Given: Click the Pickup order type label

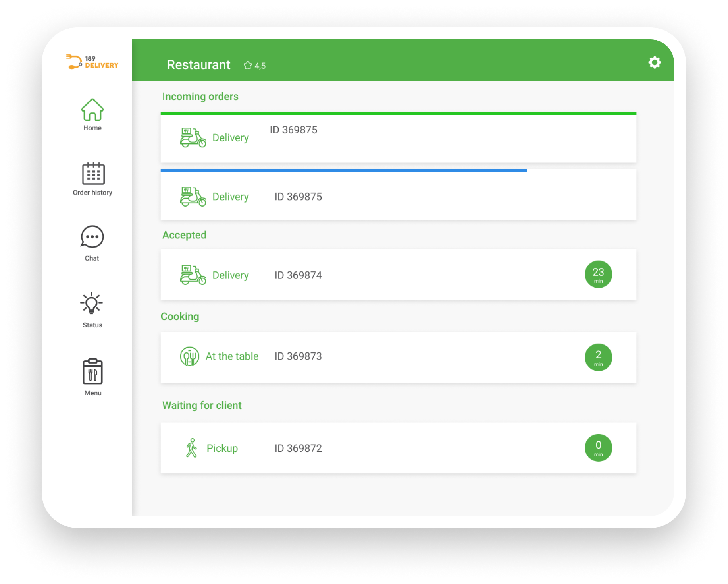Looking at the screenshot, I should click(222, 448).
